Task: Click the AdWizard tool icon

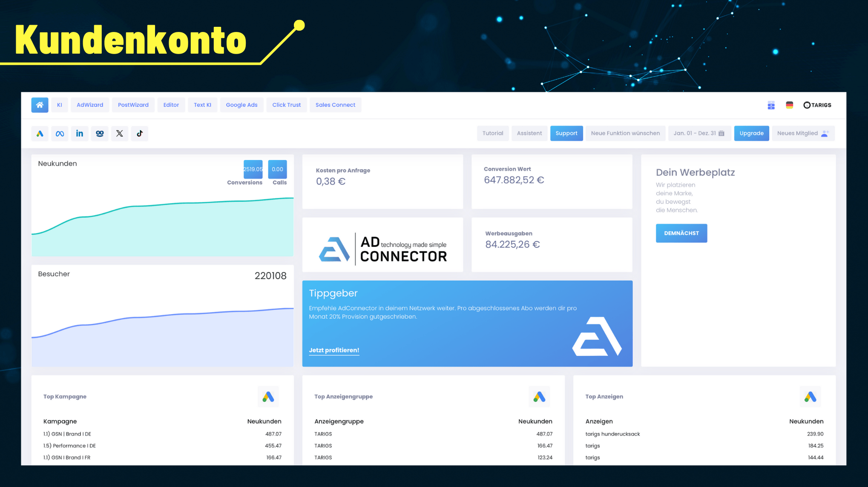Action: (89, 105)
